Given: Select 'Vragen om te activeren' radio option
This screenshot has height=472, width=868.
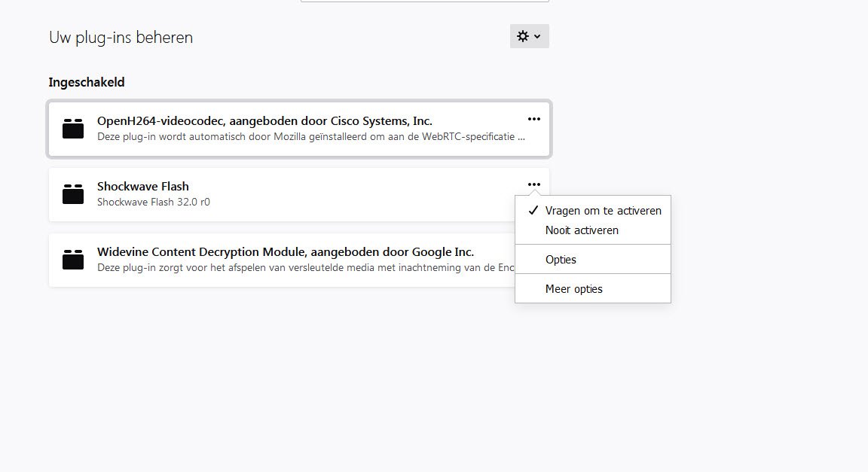Looking at the screenshot, I should pos(603,211).
